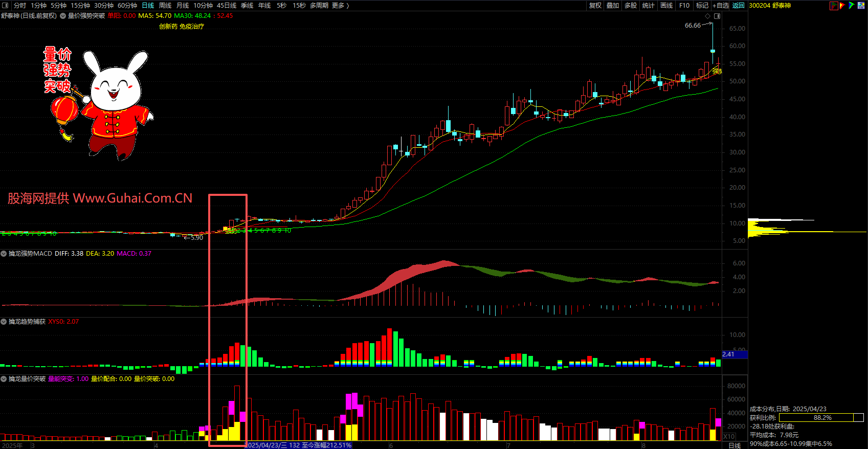The width and height of the screenshot is (868, 449).
Task: Expand main chart indicator dropdown 量价强势突破
Action: click(x=63, y=16)
